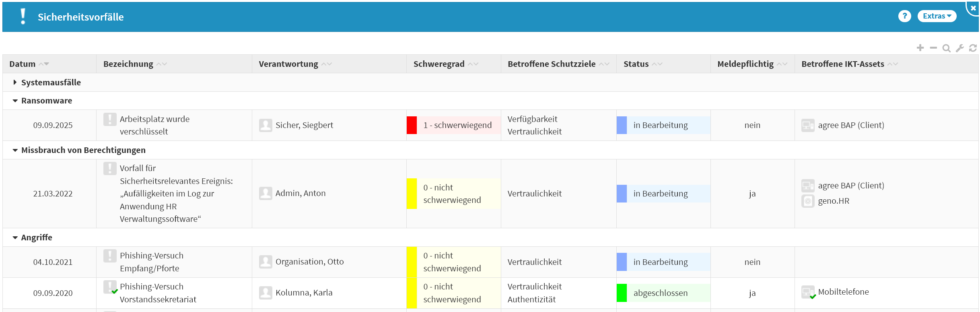The image size is (980, 312).
Task: Open the Extras dropdown menu
Action: 937,16
